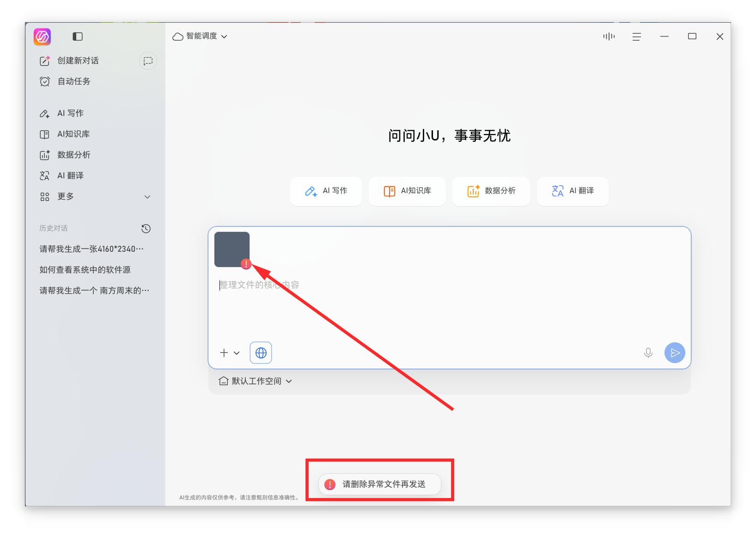Open the 默认工作空间 workspace dropdown
Image resolution: width=756 pixels, height=534 pixels.
256,381
